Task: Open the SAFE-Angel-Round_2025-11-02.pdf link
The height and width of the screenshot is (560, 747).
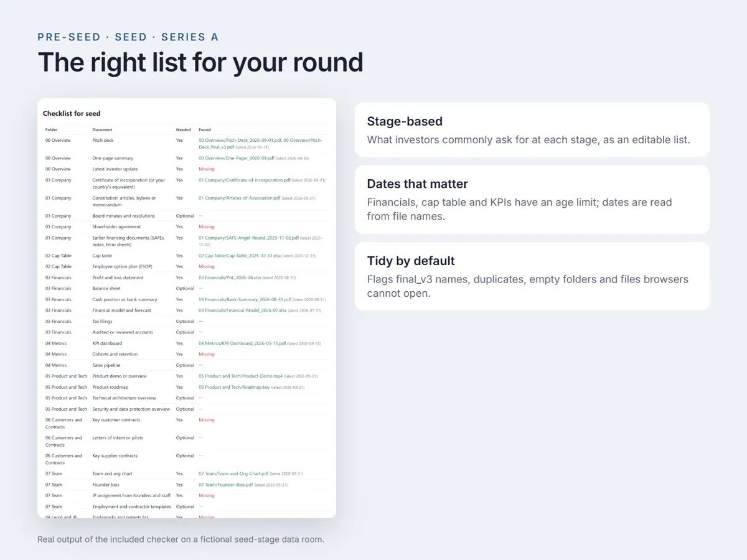Action: click(x=249, y=238)
